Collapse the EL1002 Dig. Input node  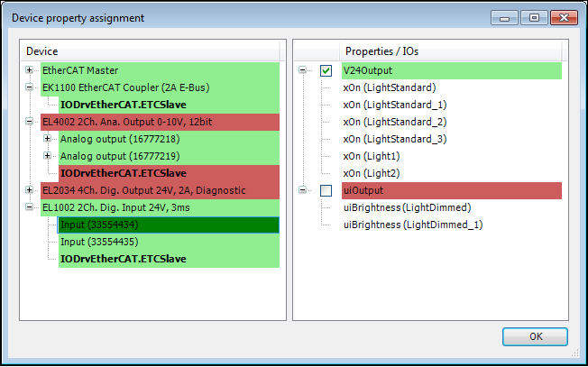30,207
